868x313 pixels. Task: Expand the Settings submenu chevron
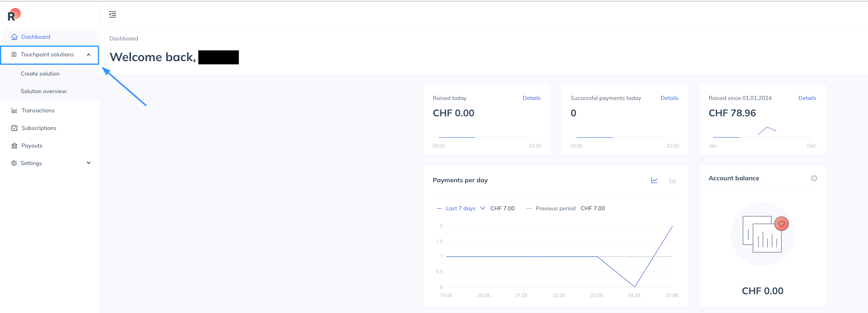tap(89, 163)
